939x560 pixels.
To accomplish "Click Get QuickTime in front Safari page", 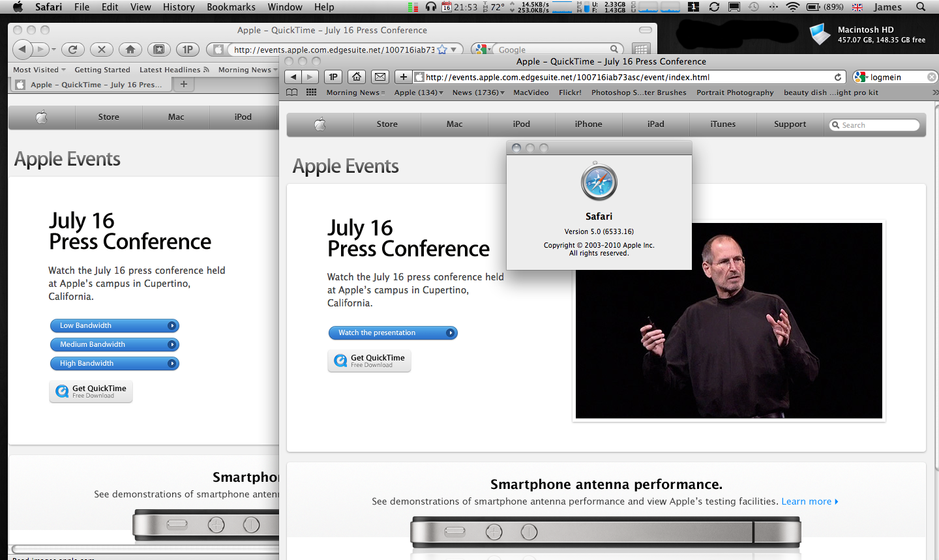I will (370, 361).
